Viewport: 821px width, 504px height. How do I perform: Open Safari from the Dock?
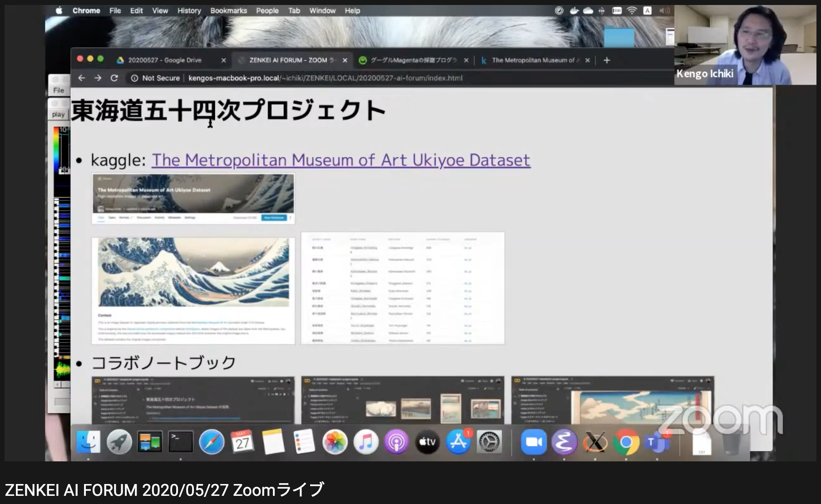click(212, 442)
